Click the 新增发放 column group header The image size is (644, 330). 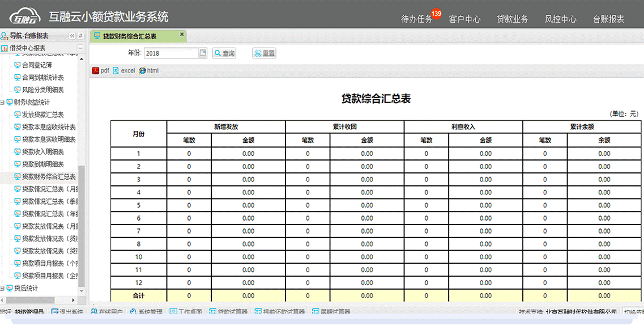pyautogui.click(x=226, y=127)
